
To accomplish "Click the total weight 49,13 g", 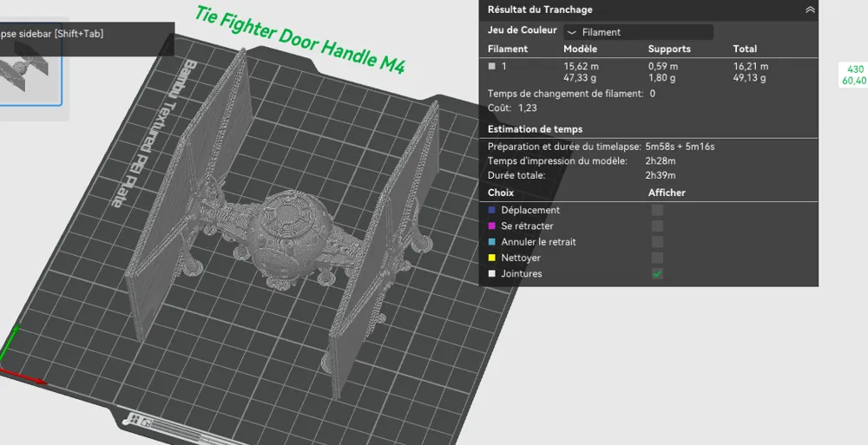I will pyautogui.click(x=750, y=78).
